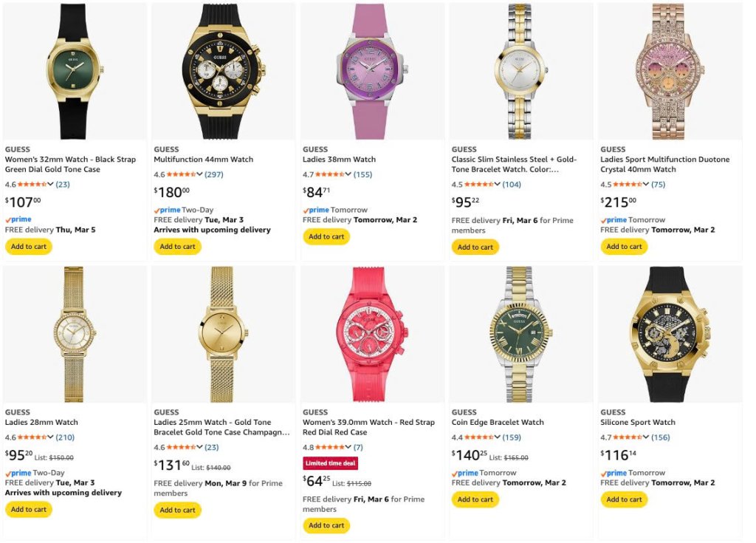756x543 pixels.
Task: Expand star rating popover for Ladies 38mm Watch
Action: coord(348,174)
